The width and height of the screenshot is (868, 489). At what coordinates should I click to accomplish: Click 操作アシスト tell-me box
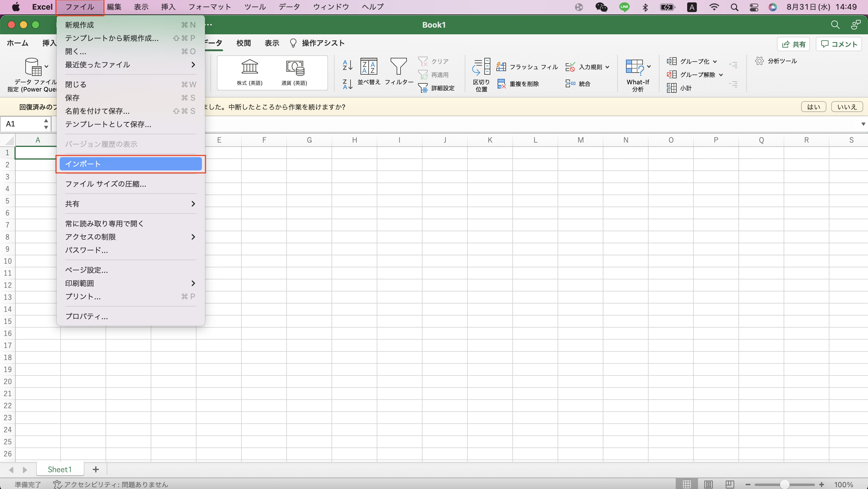(x=317, y=43)
